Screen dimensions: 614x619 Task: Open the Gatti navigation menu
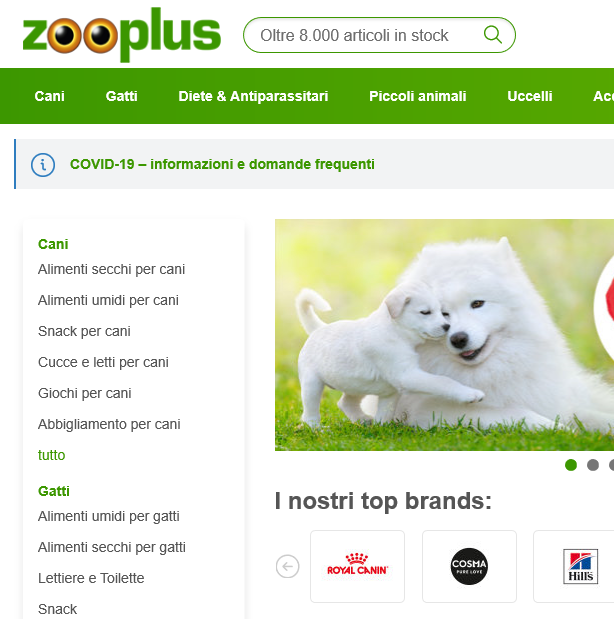(121, 96)
